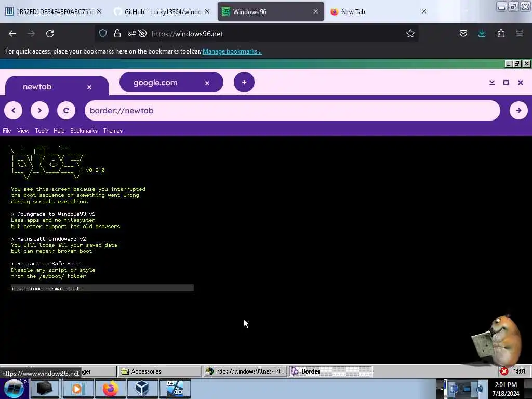532x399 pixels.
Task: Open the black box app on host taskbar
Action: tap(45, 389)
